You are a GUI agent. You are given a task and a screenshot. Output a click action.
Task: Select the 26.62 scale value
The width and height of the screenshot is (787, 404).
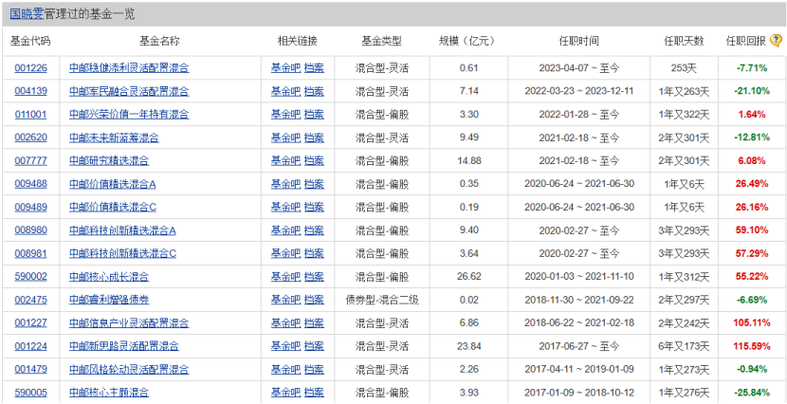click(x=469, y=277)
